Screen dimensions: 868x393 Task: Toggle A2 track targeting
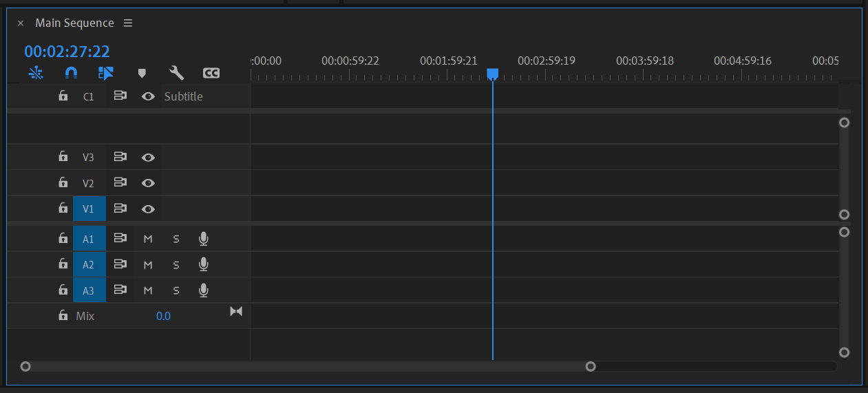pos(89,264)
